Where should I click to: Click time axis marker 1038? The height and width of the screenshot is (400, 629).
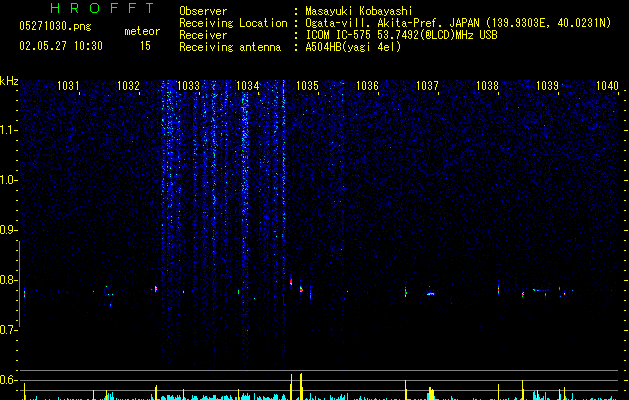pos(487,86)
